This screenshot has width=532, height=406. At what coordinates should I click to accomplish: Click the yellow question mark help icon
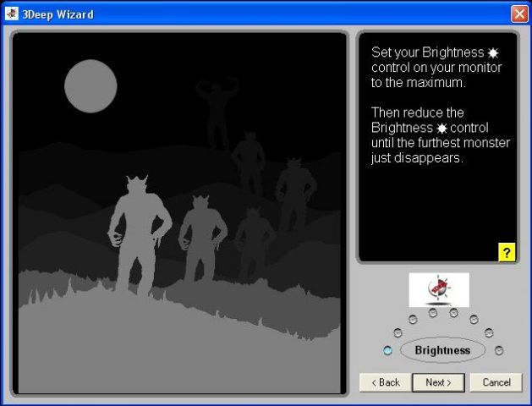507,252
